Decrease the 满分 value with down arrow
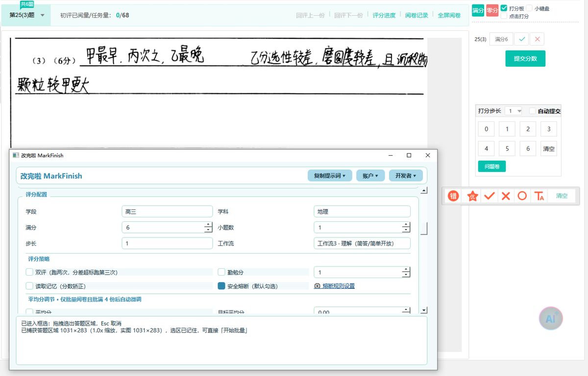588x376 pixels. click(x=208, y=230)
